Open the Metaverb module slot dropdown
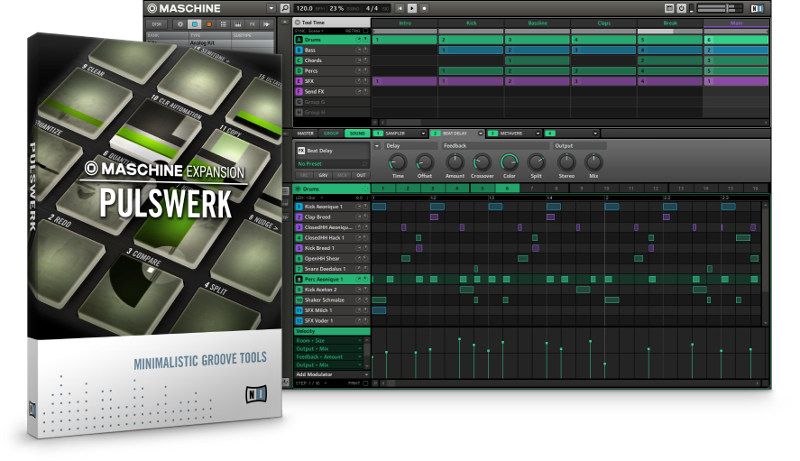This screenshot has height=461, width=800. (537, 133)
